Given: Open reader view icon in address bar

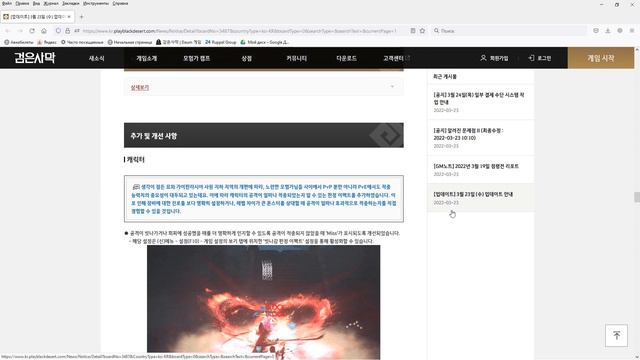Looking at the screenshot, I should [x=413, y=31].
